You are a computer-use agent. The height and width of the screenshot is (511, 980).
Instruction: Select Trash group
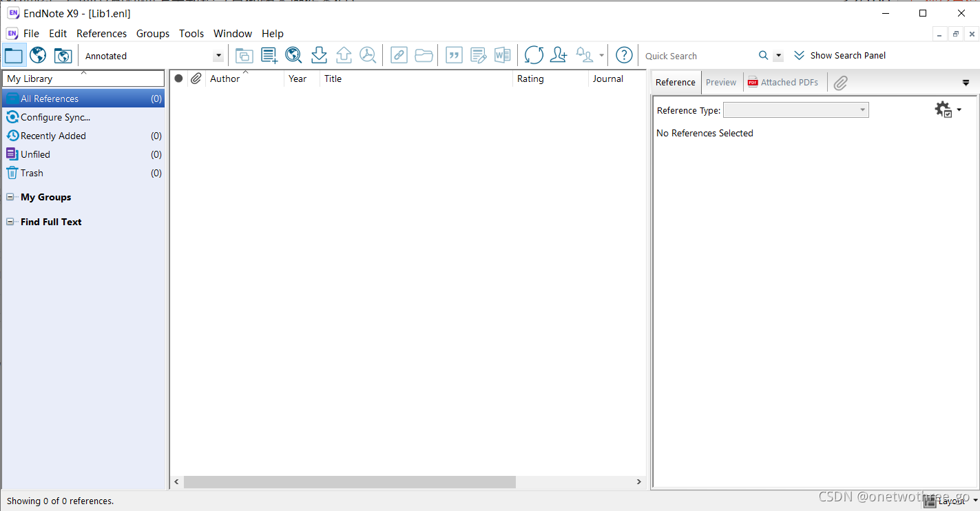point(83,173)
